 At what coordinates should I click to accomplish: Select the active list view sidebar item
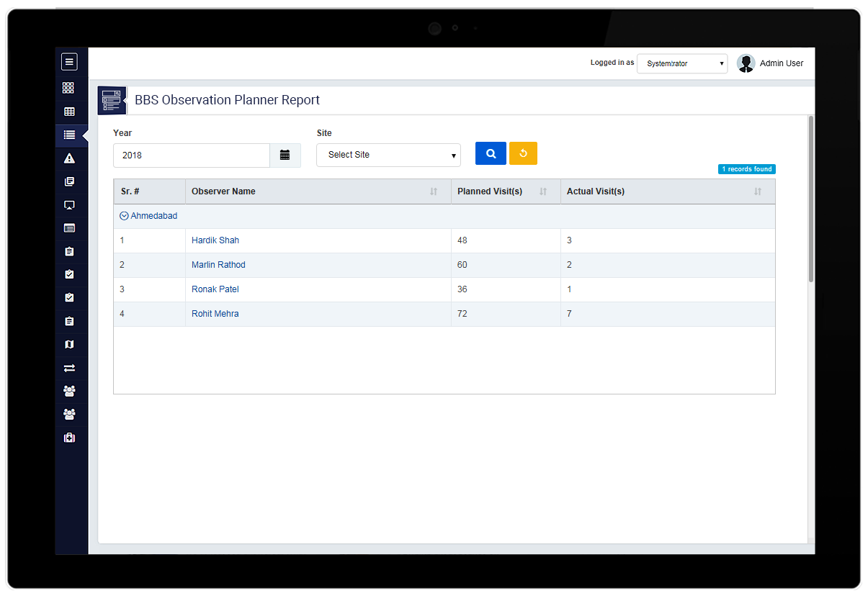[69, 135]
